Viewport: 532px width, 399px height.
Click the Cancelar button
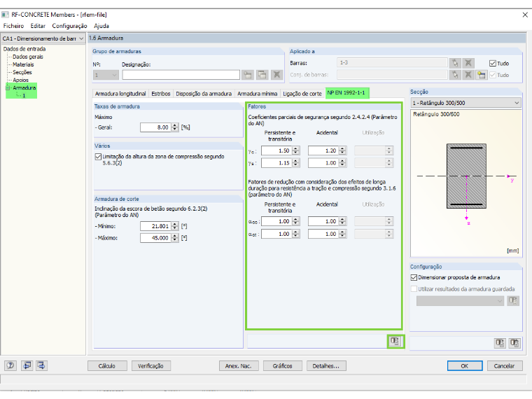(x=505, y=365)
